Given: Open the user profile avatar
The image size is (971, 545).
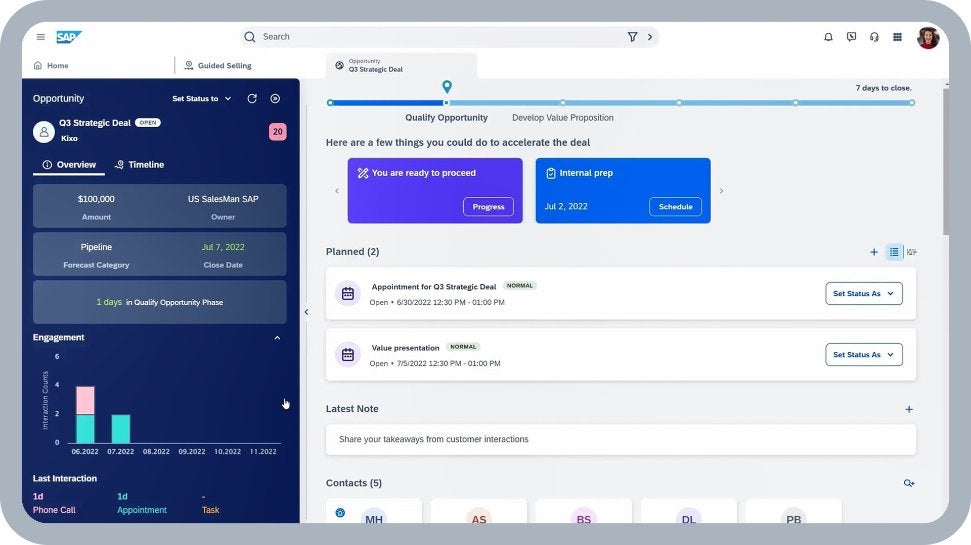Looking at the screenshot, I should pos(928,38).
